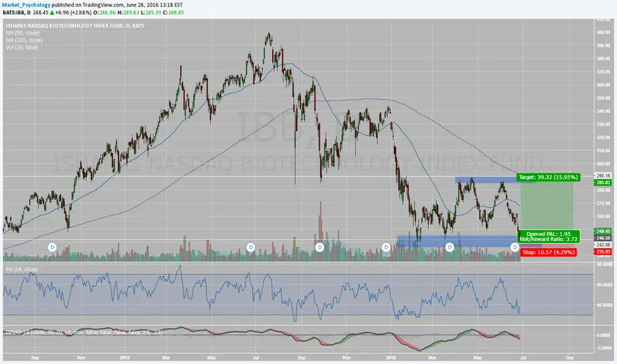Viewport: 617px width, 364px height.
Task: Click the Risk/Reward Ratio 3.72 text
Action: point(549,240)
